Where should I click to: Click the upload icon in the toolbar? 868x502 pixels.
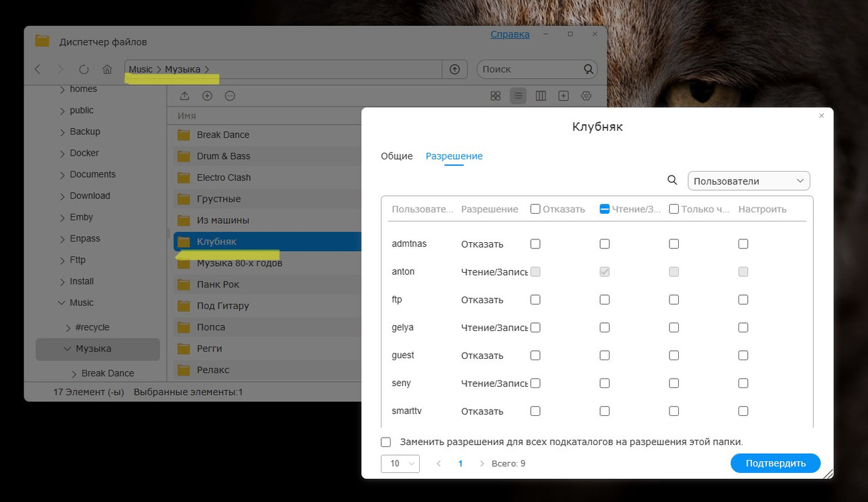184,96
